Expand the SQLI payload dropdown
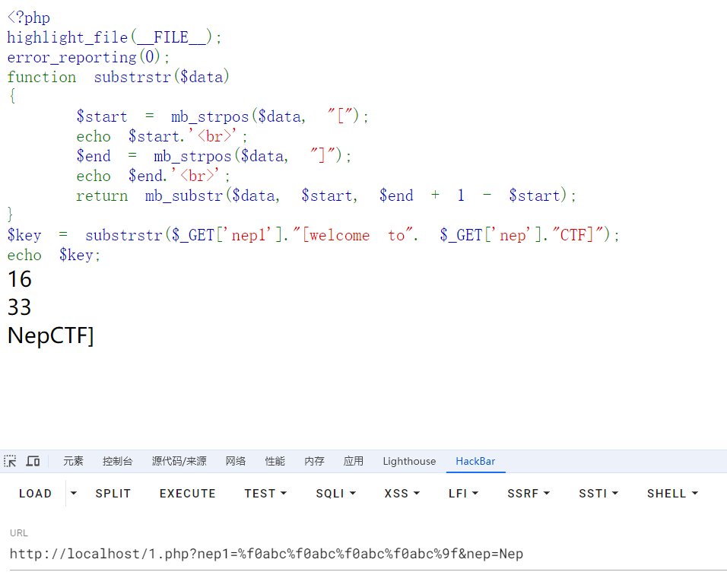 pyautogui.click(x=336, y=494)
